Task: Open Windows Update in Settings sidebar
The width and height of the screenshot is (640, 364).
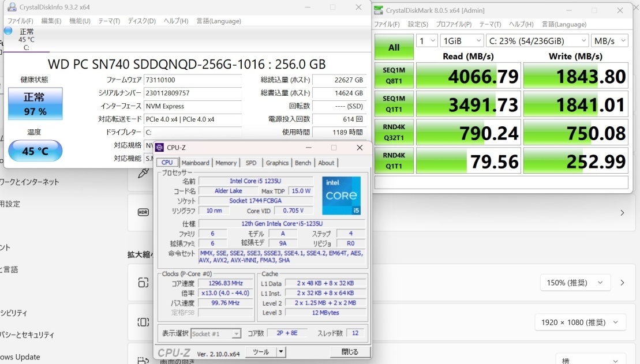Action: (20, 357)
